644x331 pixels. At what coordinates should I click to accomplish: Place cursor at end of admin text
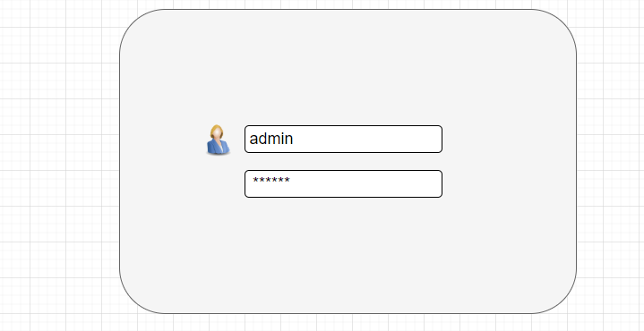coord(294,139)
